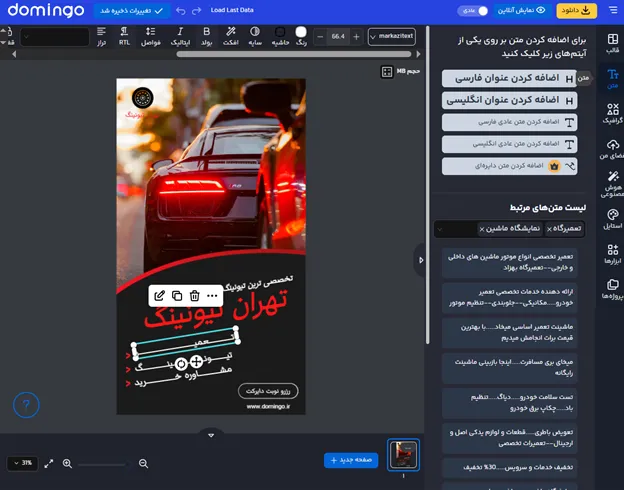Screen dimensions: 624x490
Task: Click اضافه کردن متن دایره‌ای button
Action: coord(509,166)
